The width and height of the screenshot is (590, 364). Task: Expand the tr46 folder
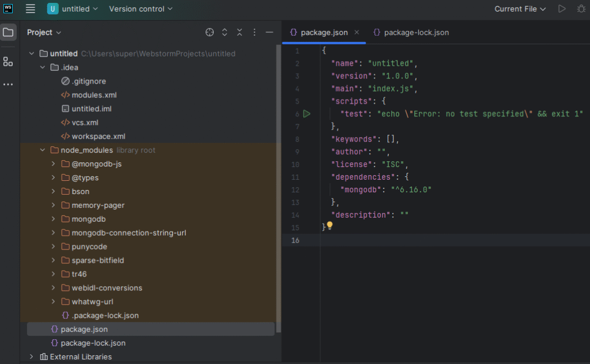click(53, 274)
